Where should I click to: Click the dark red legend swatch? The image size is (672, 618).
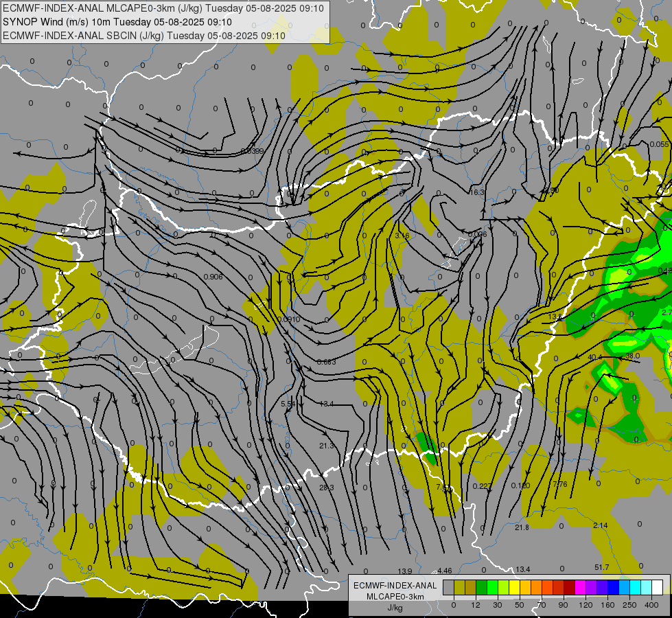tap(570, 587)
